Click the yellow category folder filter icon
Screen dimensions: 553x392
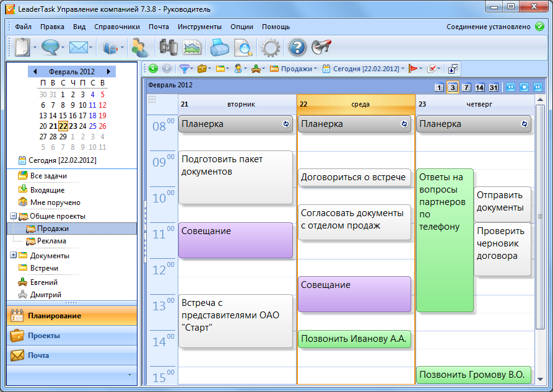[220, 69]
